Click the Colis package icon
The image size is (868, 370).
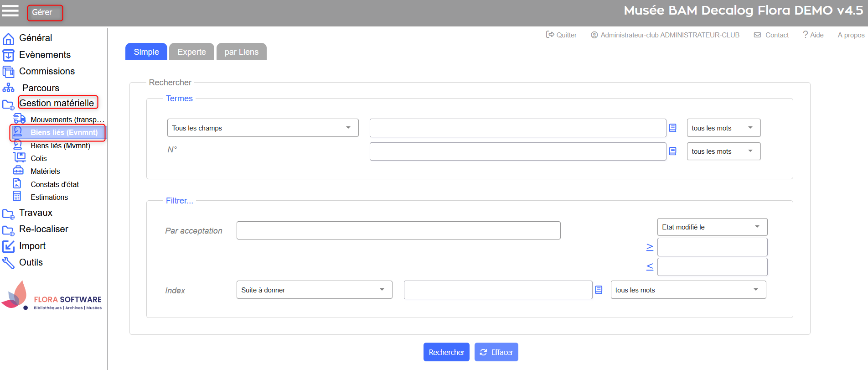[x=19, y=157]
